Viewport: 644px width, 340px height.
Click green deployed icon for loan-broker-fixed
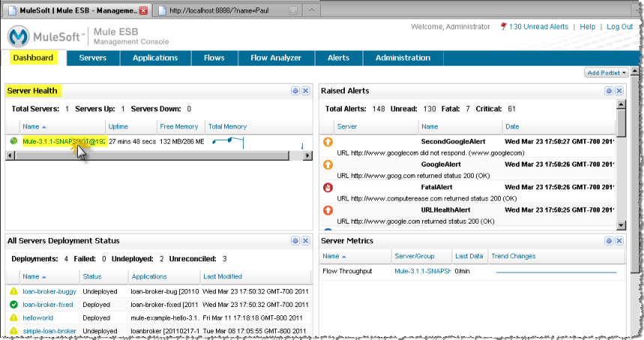pyautogui.click(x=13, y=304)
